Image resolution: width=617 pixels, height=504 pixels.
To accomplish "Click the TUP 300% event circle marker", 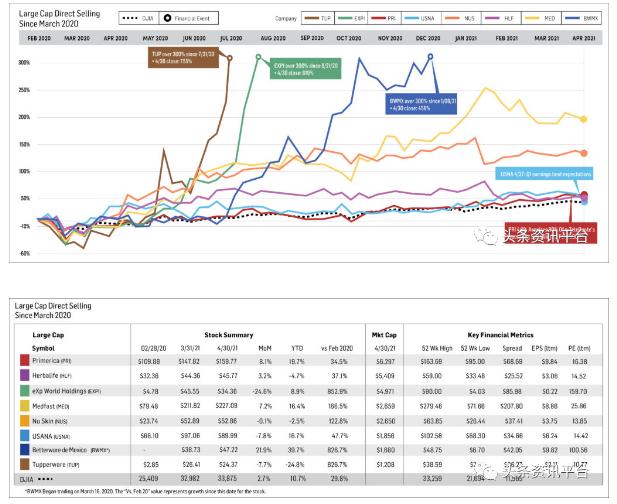I will (x=229, y=58).
